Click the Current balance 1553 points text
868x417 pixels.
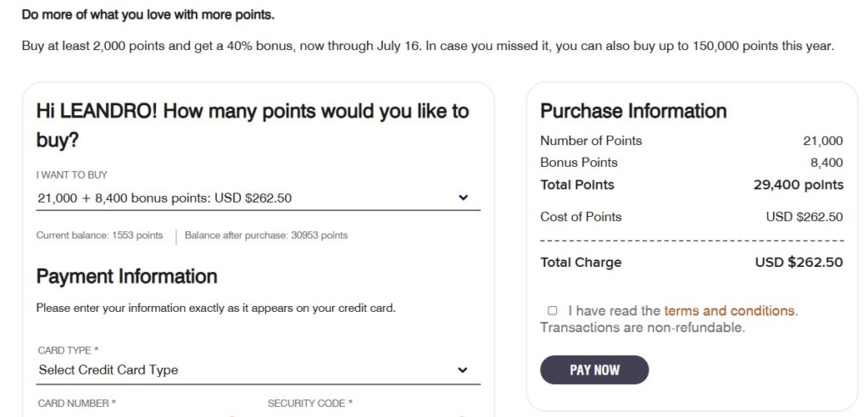[x=99, y=236]
